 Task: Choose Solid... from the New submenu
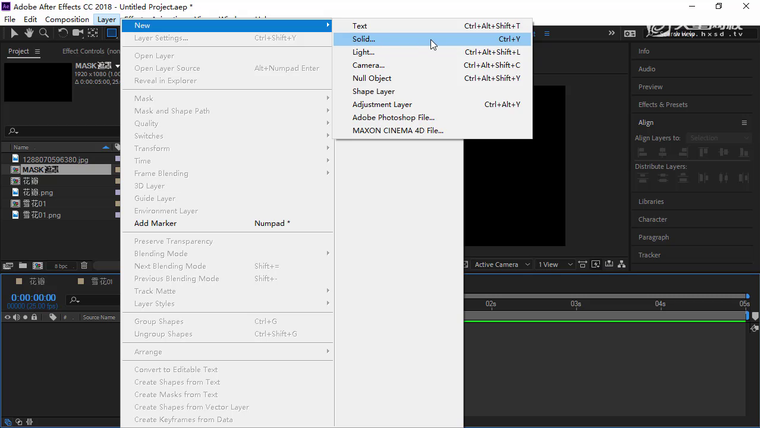click(364, 39)
